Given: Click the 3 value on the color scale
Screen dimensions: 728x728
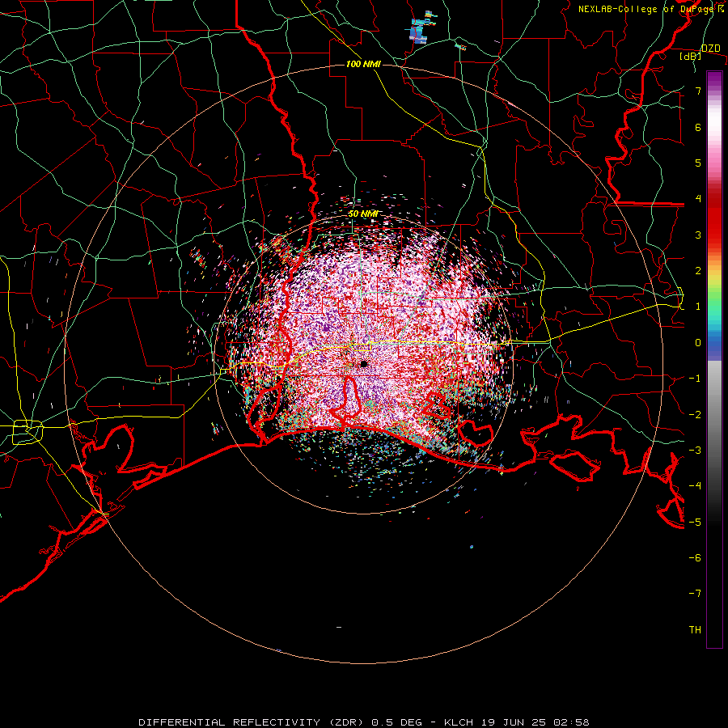Looking at the screenshot, I should pos(698,235).
